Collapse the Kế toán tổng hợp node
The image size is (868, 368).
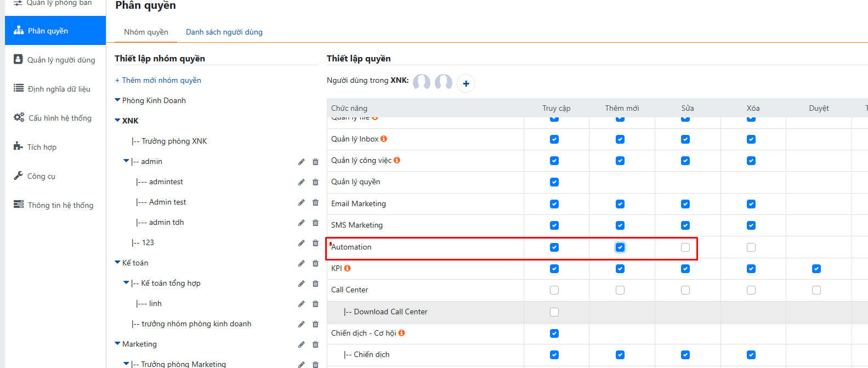click(x=126, y=283)
